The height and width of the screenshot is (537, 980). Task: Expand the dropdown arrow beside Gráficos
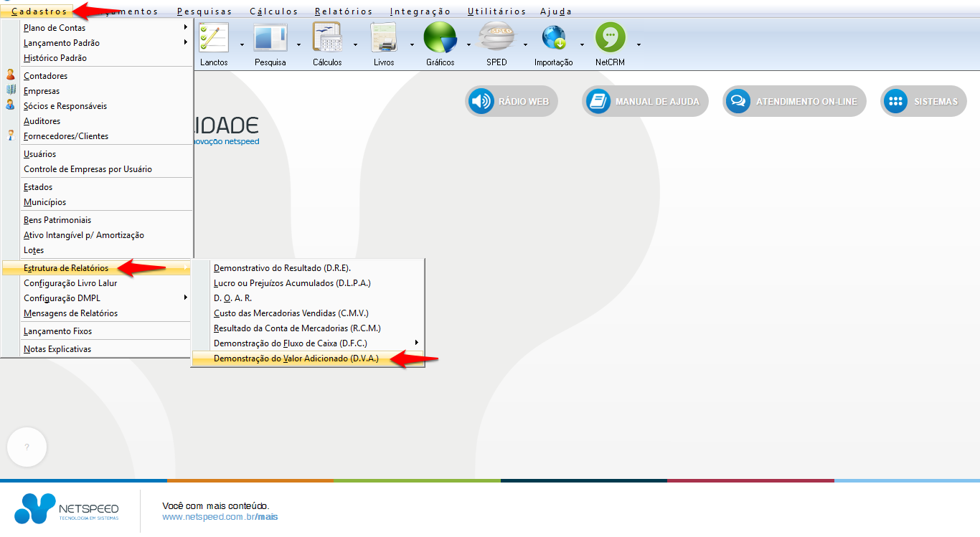coord(468,44)
